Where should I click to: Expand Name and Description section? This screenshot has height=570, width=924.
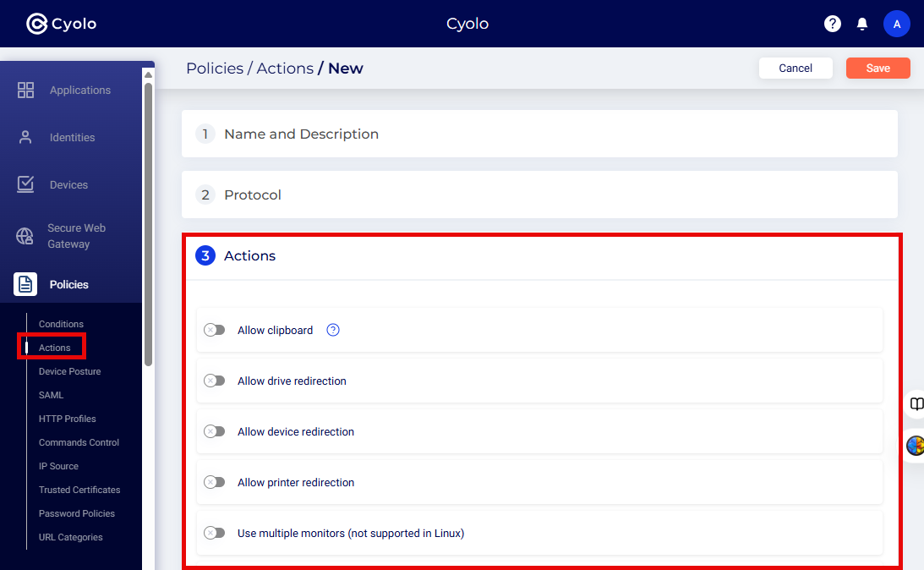[x=539, y=134]
